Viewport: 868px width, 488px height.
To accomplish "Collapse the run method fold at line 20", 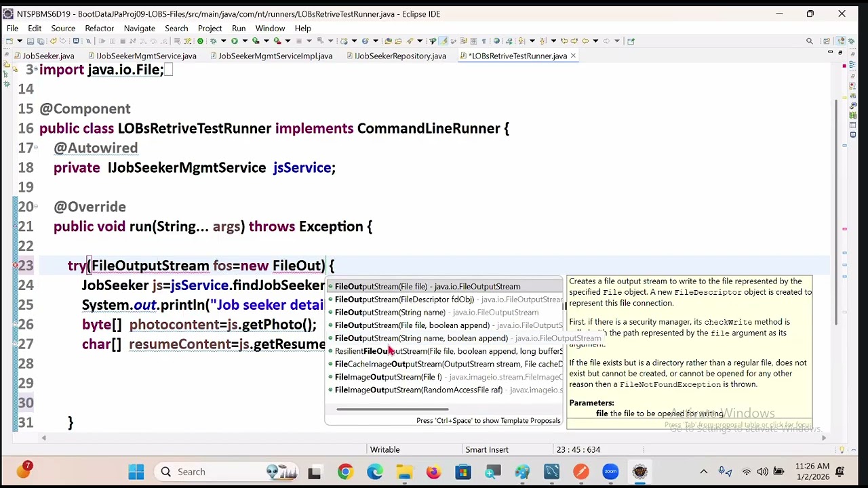I will click(35, 207).
